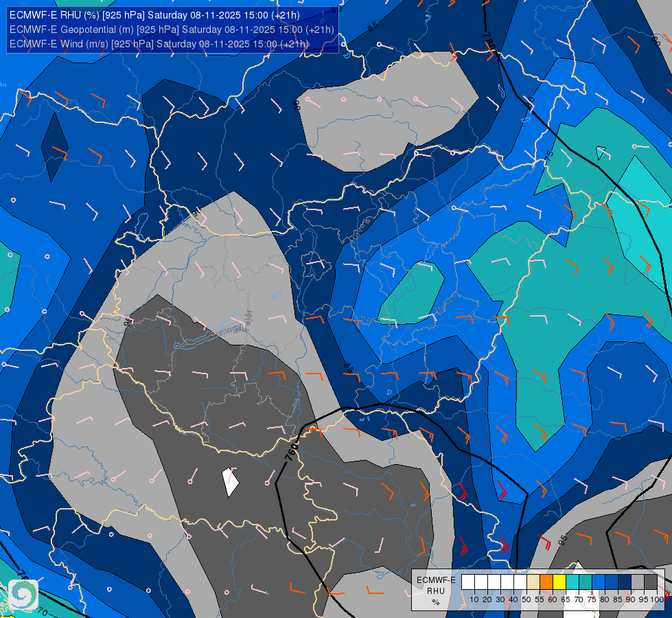Click the '780' geopotential contour label
This screenshot has width=672, height=618.
489,42
